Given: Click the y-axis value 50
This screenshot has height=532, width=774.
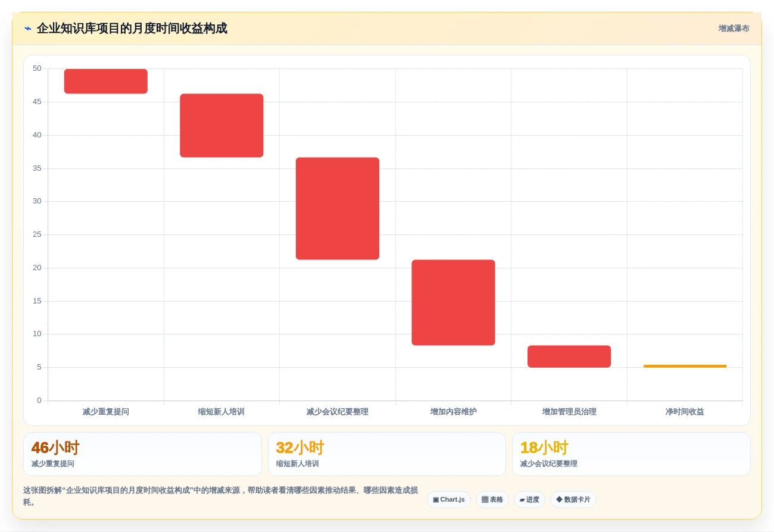Looking at the screenshot, I should (37, 68).
